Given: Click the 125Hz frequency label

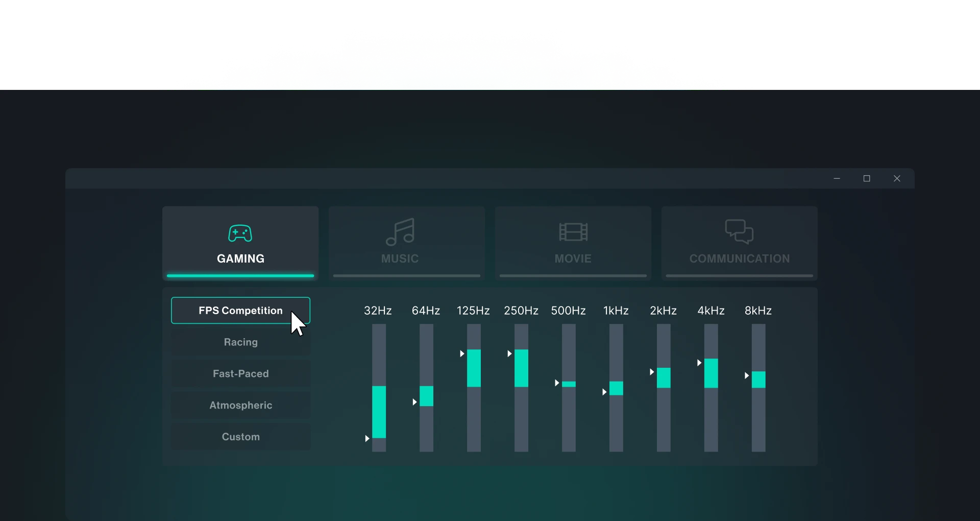Looking at the screenshot, I should click(473, 311).
